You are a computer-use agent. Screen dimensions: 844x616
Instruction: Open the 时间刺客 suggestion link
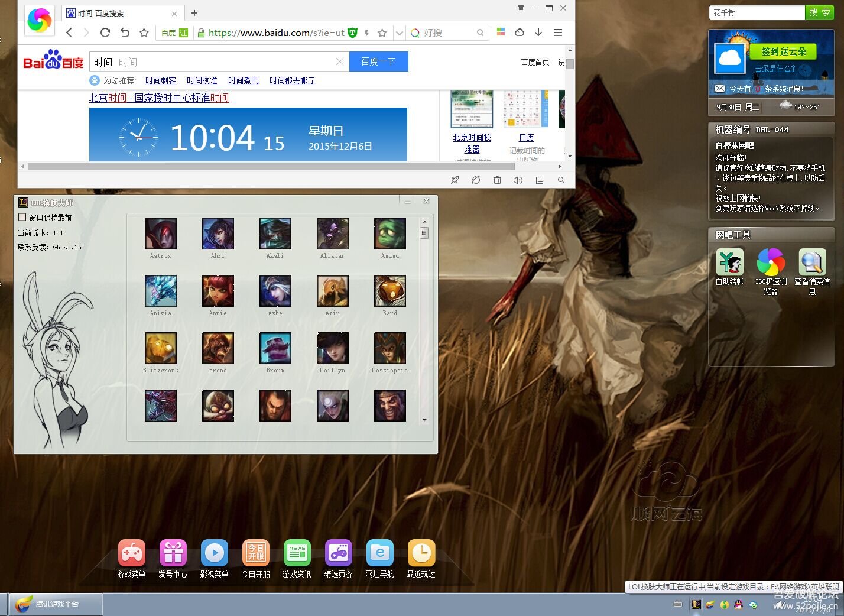click(x=161, y=81)
